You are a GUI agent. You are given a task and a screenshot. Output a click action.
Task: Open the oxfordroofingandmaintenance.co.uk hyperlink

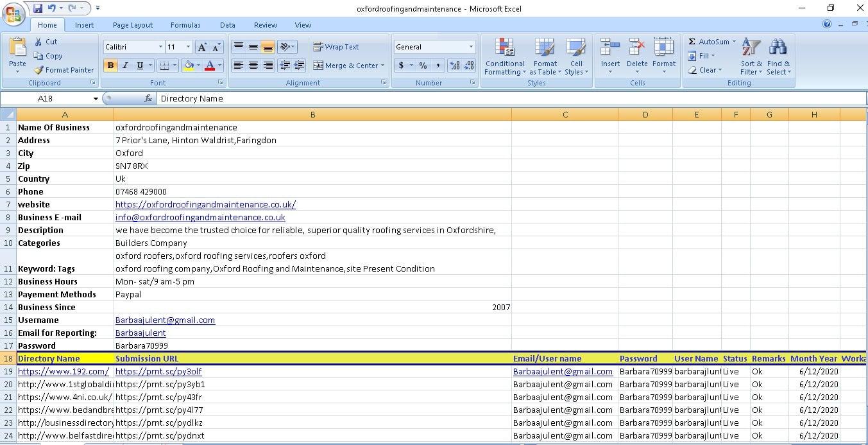coord(205,204)
